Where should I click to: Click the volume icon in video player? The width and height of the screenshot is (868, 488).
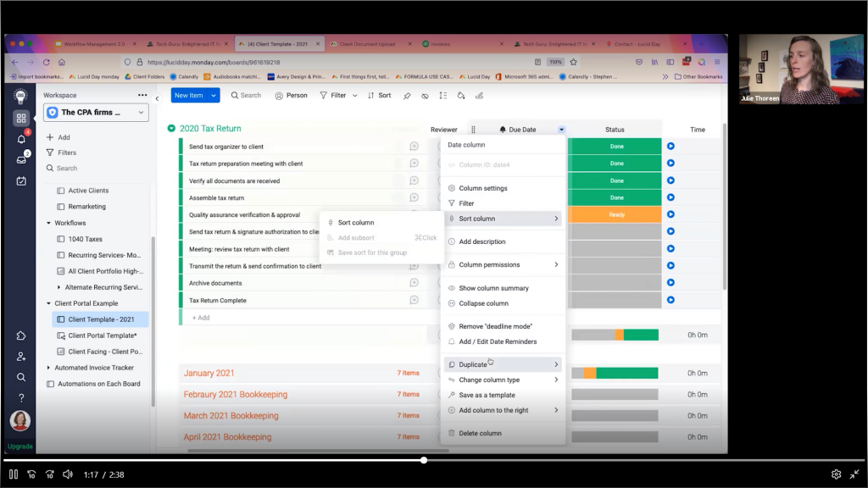click(x=68, y=474)
